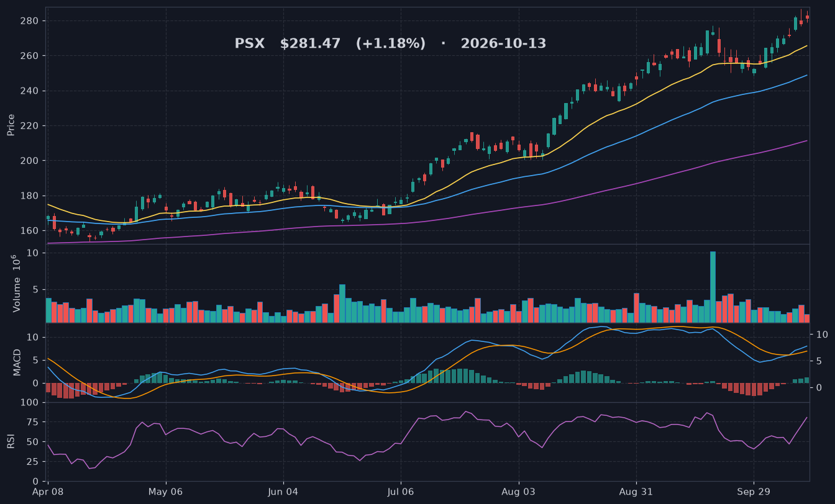
Task: Click the (+1.18%) change value
Action: tap(391, 44)
